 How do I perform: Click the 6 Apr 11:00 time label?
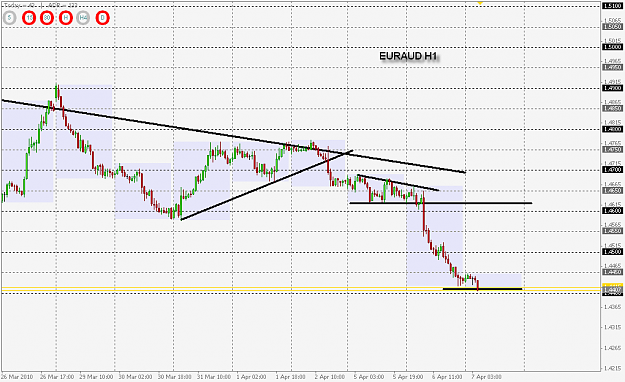pos(447,377)
